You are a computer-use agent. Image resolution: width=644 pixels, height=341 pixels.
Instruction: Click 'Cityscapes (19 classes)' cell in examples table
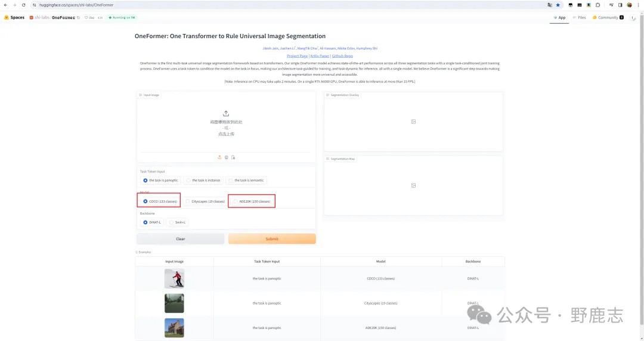pyautogui.click(x=380, y=303)
